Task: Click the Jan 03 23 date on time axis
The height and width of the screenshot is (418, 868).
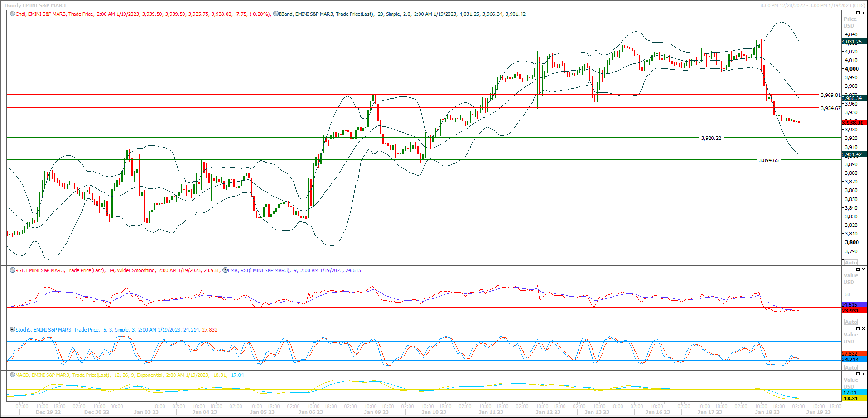Action: click(x=146, y=412)
